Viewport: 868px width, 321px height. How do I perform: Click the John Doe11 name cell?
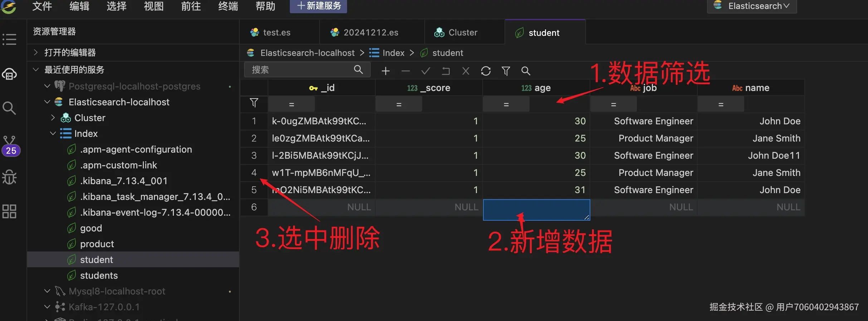coord(751,155)
